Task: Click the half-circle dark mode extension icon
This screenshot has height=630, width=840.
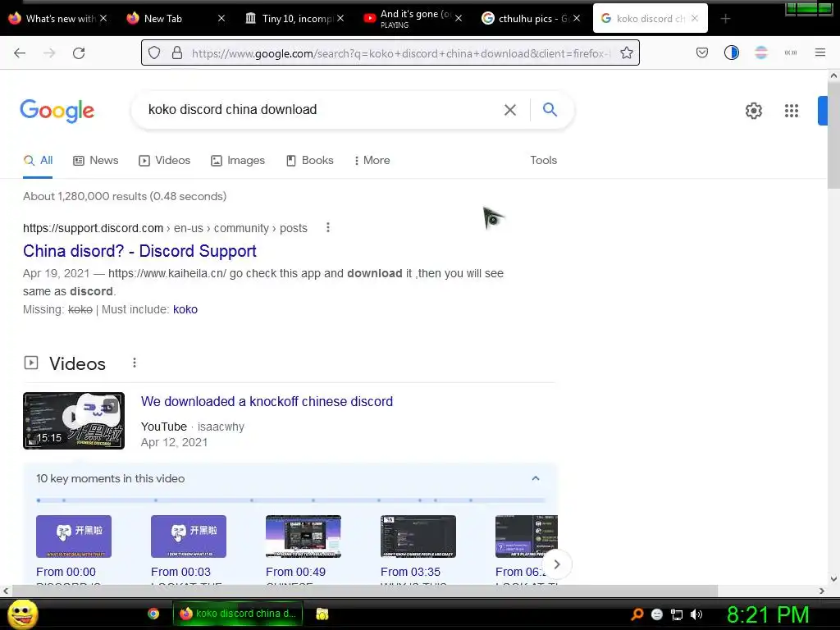Action: coord(731,52)
